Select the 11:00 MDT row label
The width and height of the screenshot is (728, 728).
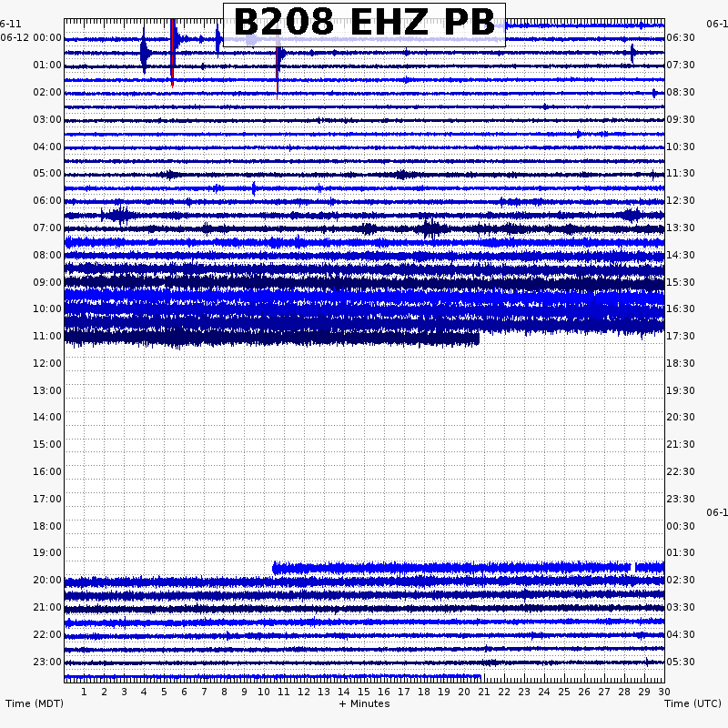pos(47,336)
